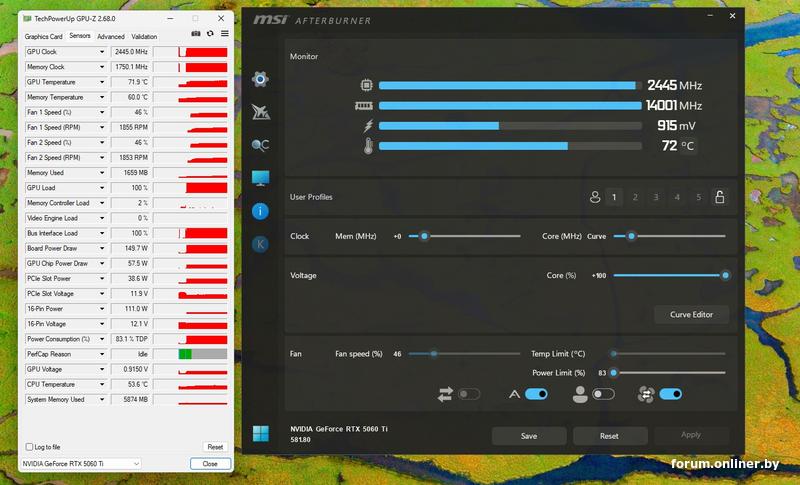Open the Curve Editor
The height and width of the screenshot is (485, 800).
691,315
